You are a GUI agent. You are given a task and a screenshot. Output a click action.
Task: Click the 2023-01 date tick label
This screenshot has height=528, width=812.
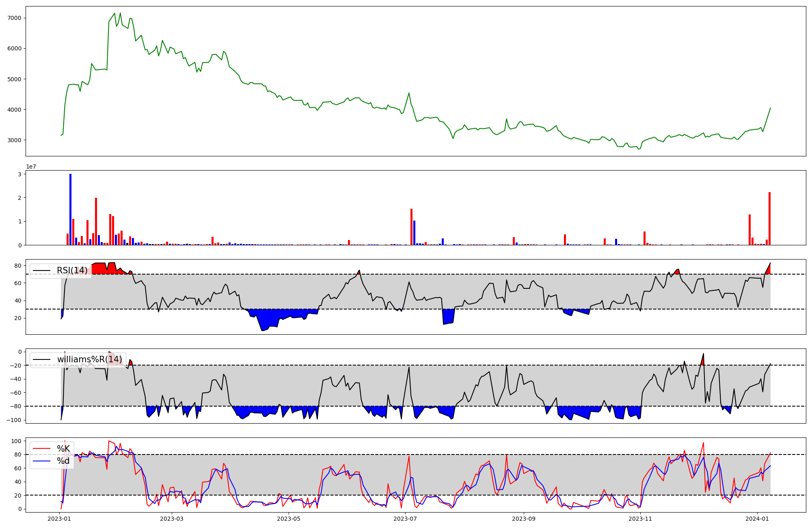click(x=60, y=519)
